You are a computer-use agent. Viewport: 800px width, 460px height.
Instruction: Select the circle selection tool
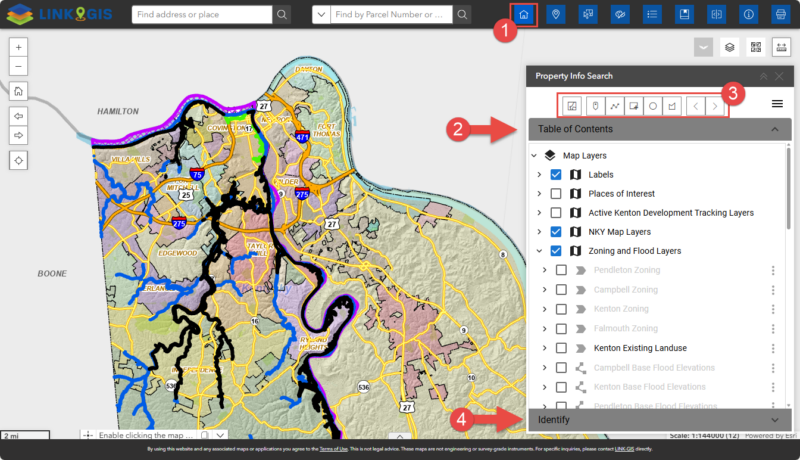653,106
